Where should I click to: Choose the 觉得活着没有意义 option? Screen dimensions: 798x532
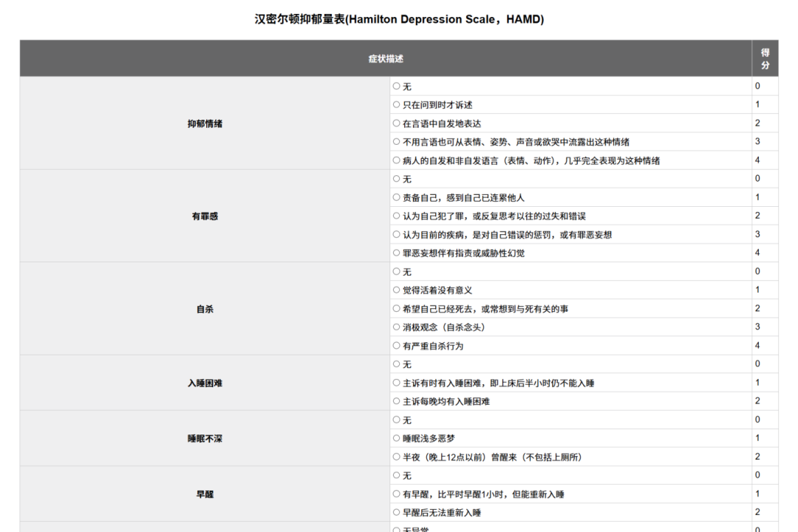pos(397,290)
